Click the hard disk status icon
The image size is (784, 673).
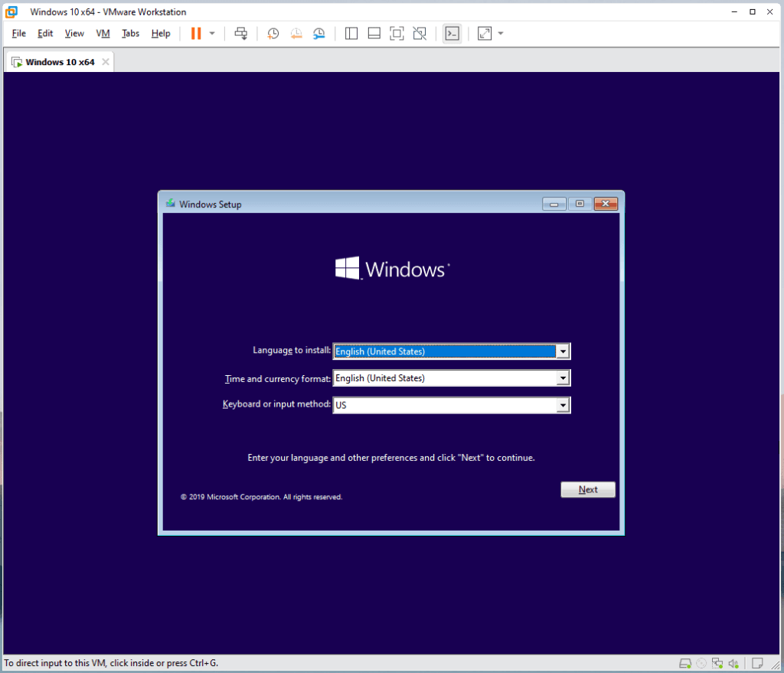(x=685, y=663)
